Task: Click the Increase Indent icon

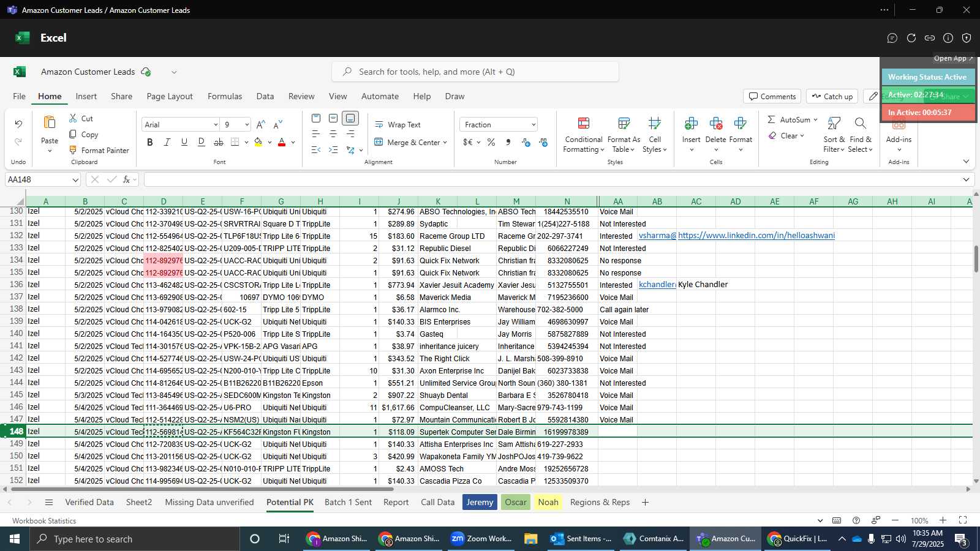Action: point(333,150)
